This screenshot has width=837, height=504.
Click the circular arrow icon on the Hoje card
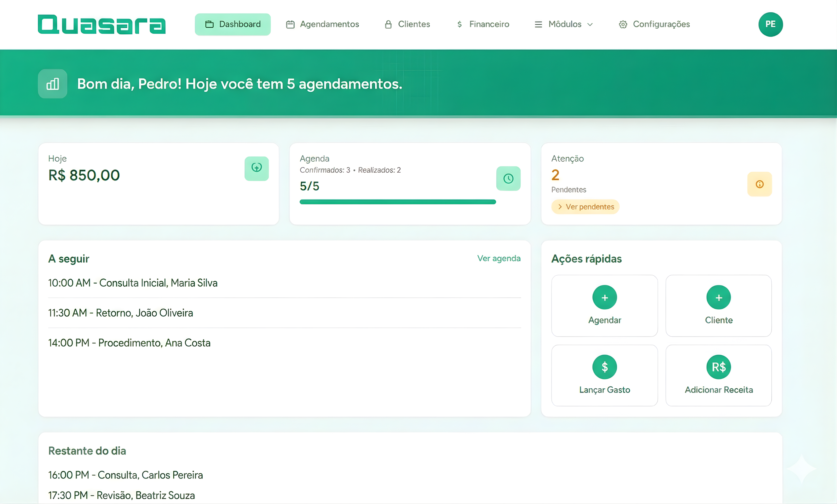coord(257,169)
